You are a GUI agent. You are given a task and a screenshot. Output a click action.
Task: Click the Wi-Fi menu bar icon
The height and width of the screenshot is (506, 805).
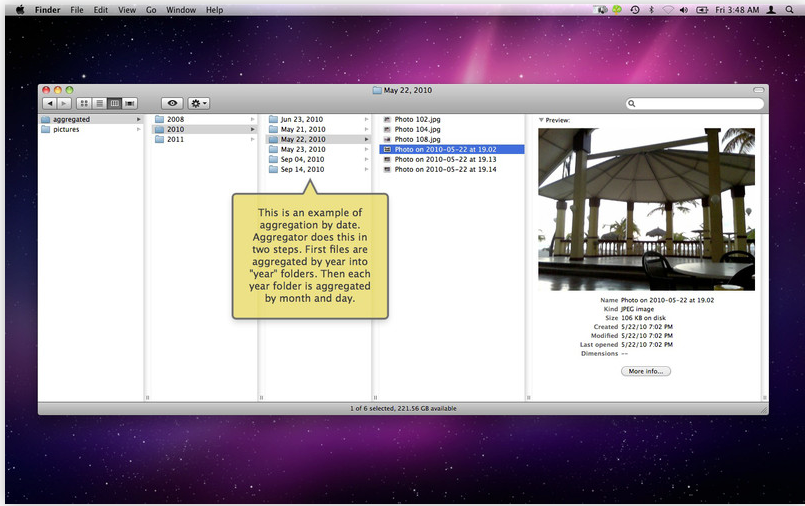pos(668,10)
